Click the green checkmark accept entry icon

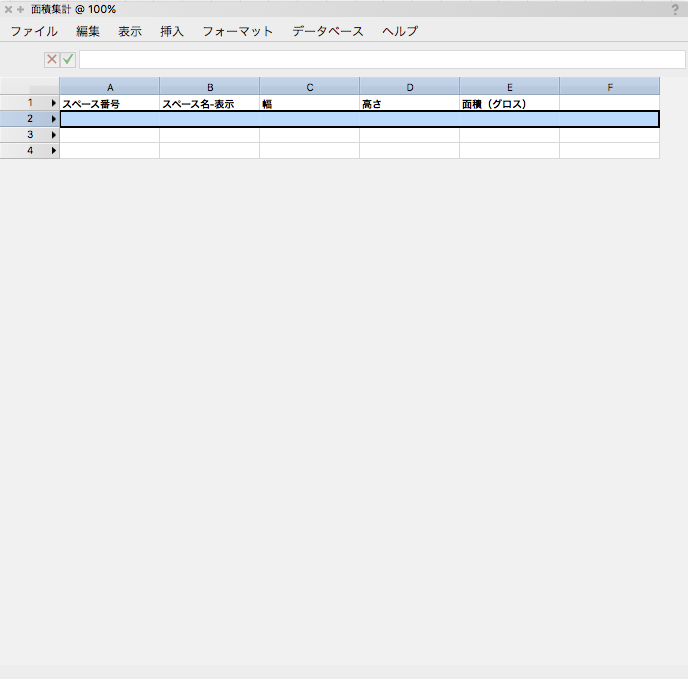(68, 59)
